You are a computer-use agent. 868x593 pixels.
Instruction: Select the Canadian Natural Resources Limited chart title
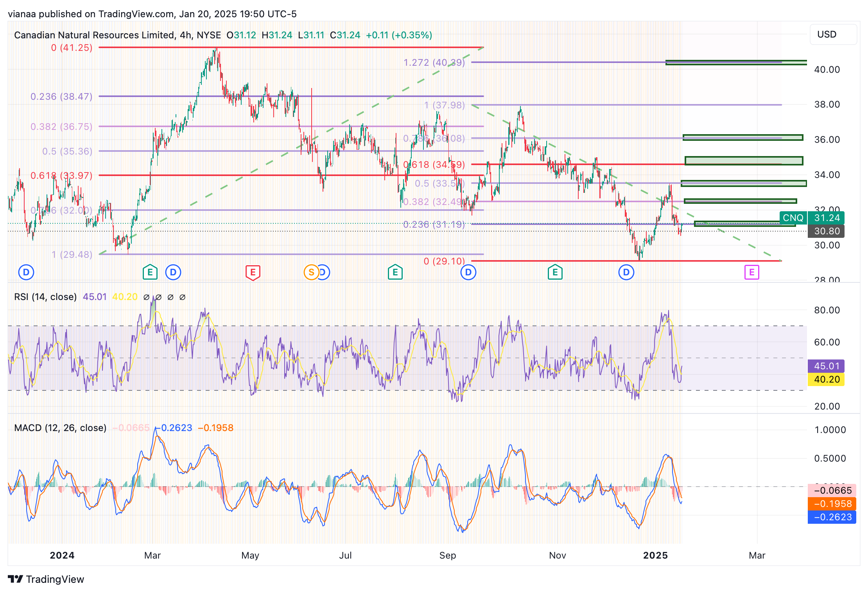pos(94,35)
